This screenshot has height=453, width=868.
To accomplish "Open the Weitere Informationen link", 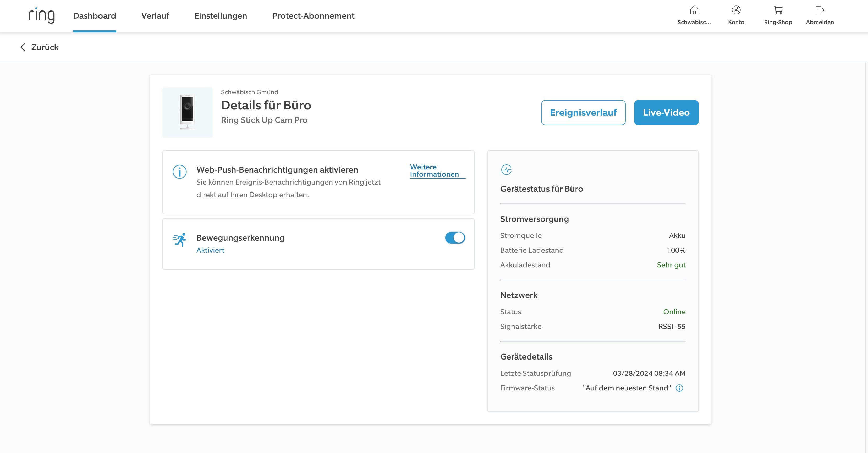I will click(434, 171).
